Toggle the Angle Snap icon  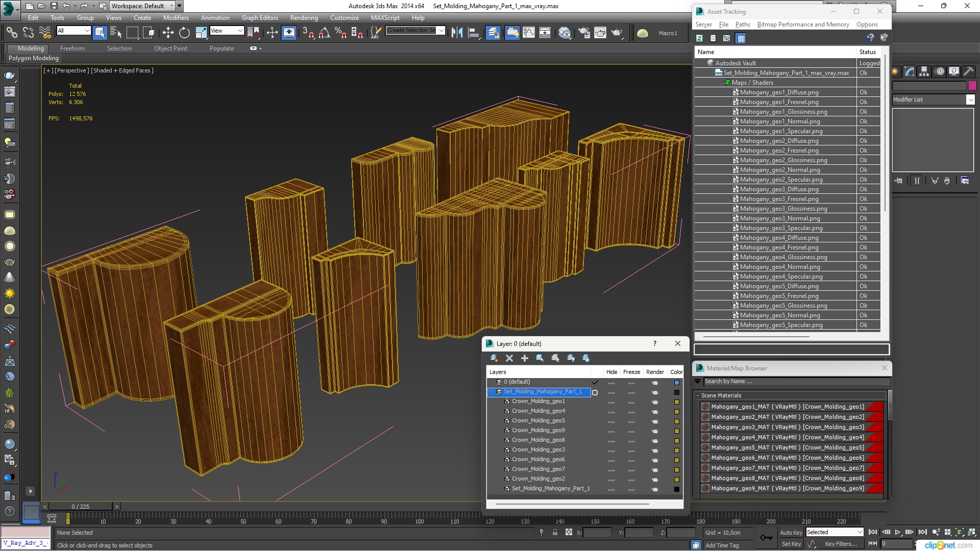click(x=325, y=33)
